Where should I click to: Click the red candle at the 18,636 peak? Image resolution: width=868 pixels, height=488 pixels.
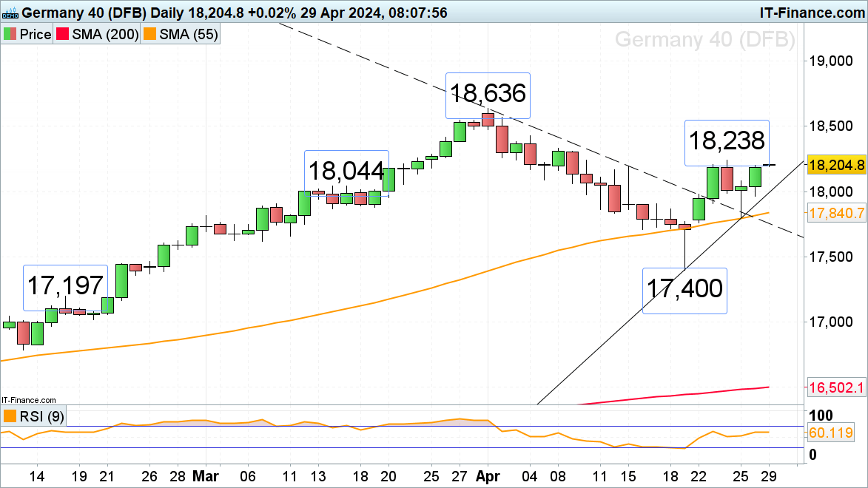click(x=488, y=119)
